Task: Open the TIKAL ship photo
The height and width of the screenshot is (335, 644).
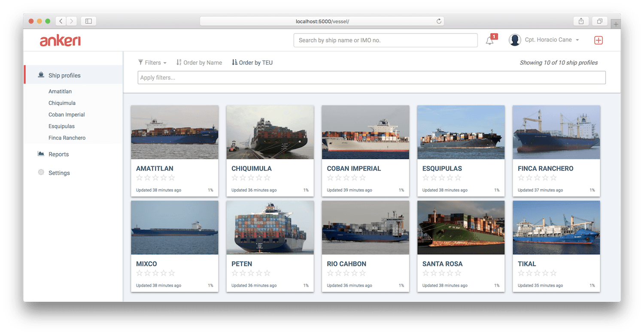Action: click(556, 227)
